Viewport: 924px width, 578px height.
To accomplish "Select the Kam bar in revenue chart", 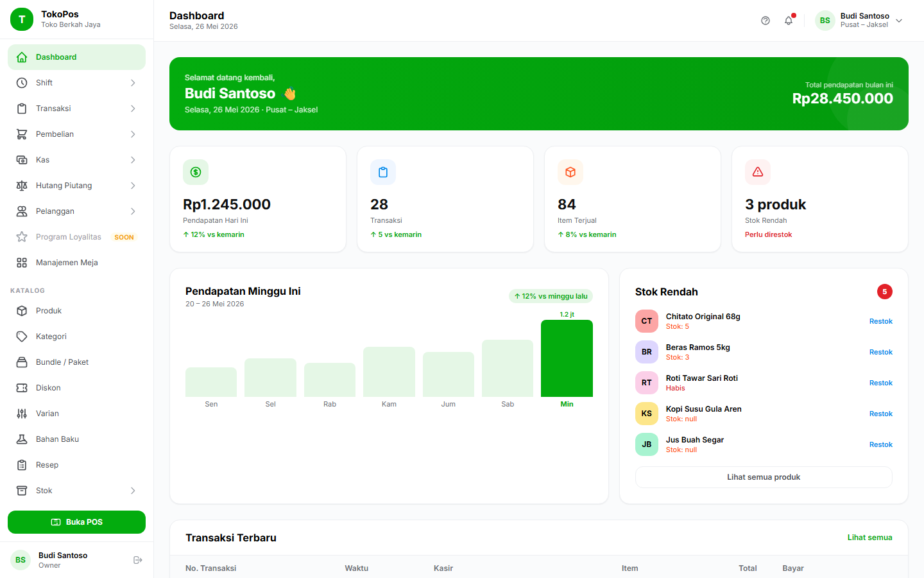I will (x=389, y=372).
